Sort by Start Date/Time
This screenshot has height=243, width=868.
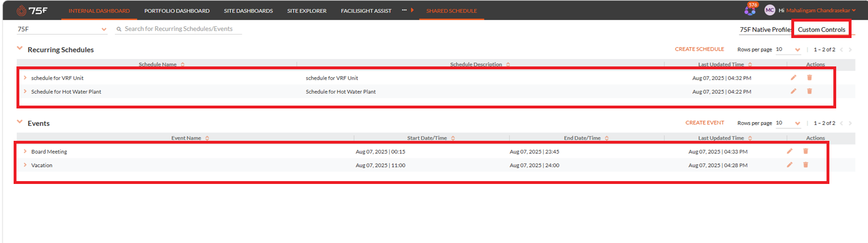click(453, 138)
